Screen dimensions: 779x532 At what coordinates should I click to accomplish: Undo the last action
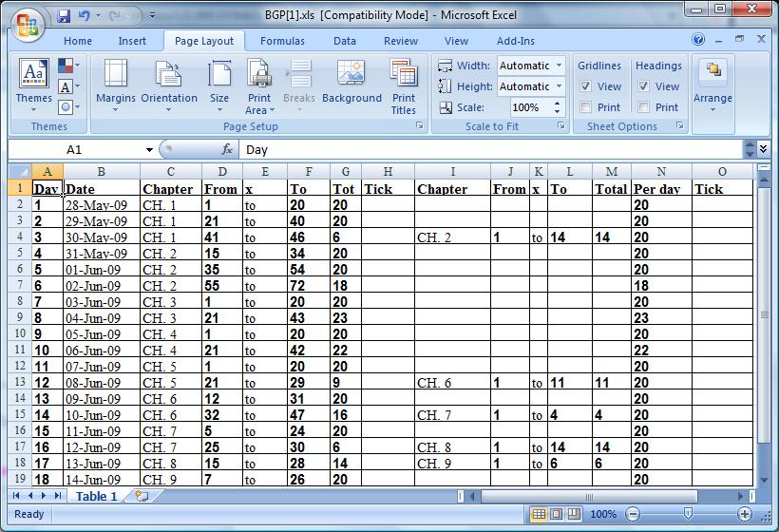point(84,16)
